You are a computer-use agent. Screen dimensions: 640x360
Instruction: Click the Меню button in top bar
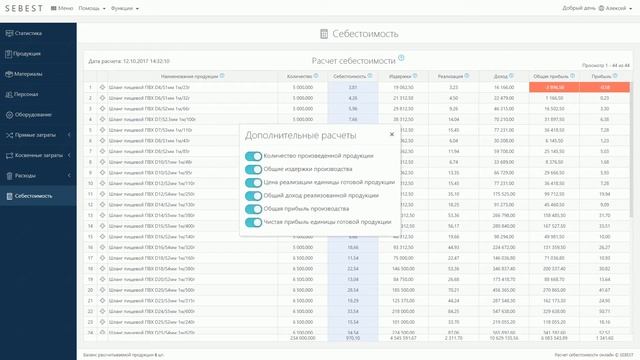coord(62,8)
